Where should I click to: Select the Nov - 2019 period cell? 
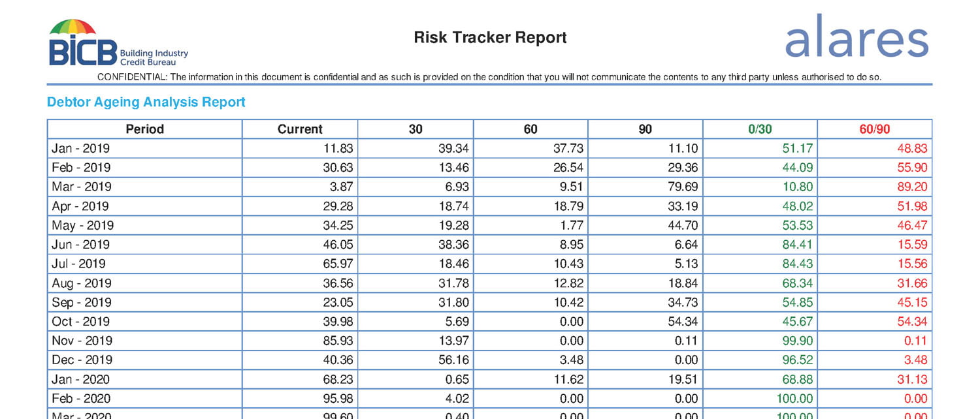tap(82, 341)
